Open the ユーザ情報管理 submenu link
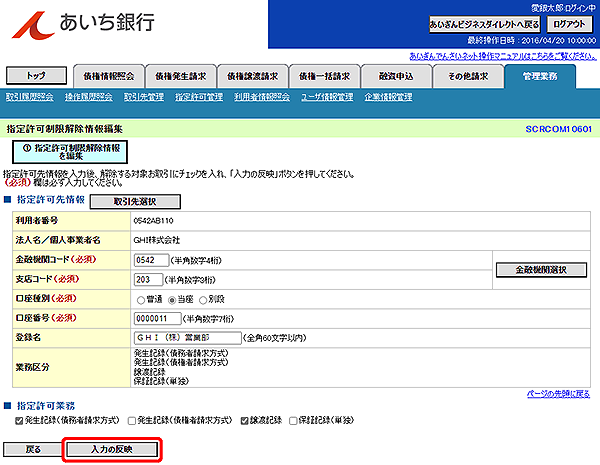The image size is (600, 465). coord(327,97)
